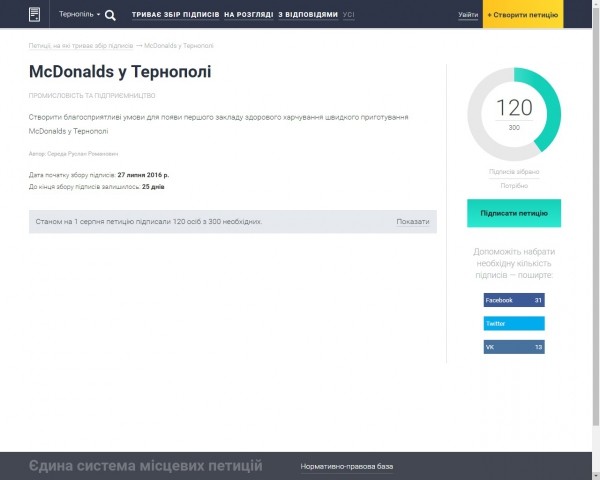Open the Нормативно-правова база footer link
600x480 pixels.
(347, 467)
